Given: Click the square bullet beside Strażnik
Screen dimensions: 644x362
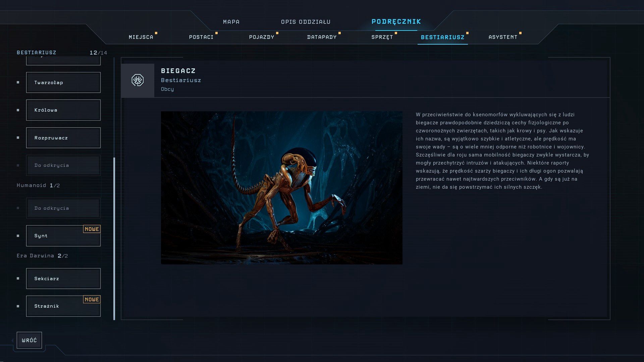Looking at the screenshot, I should 18,306.
